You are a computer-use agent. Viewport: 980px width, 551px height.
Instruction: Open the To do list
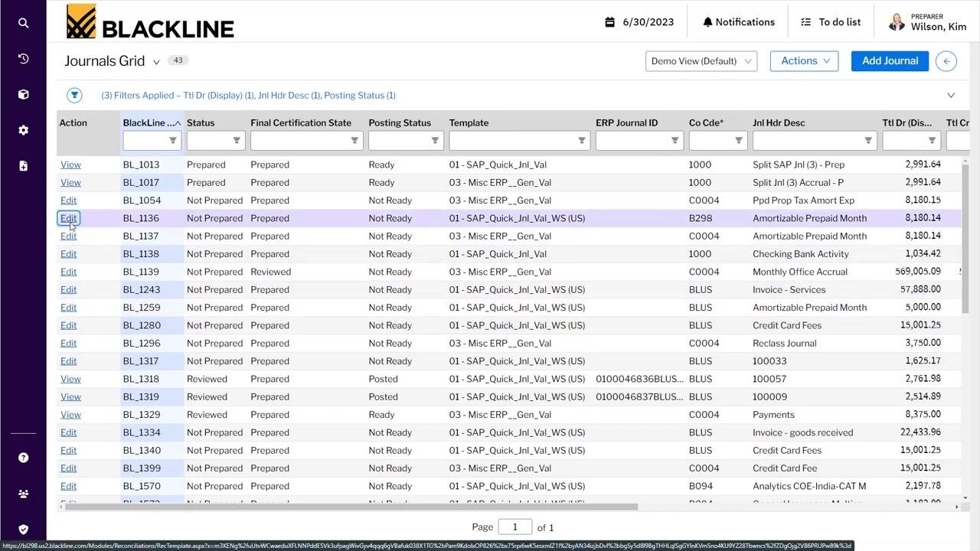(831, 22)
